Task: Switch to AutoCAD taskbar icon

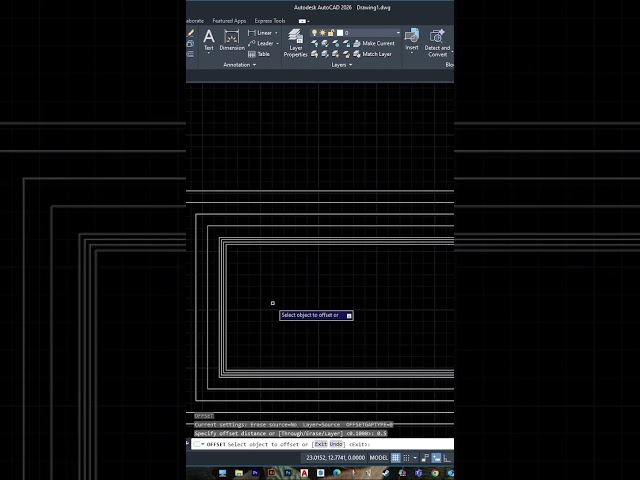Action: pyautogui.click(x=304, y=473)
